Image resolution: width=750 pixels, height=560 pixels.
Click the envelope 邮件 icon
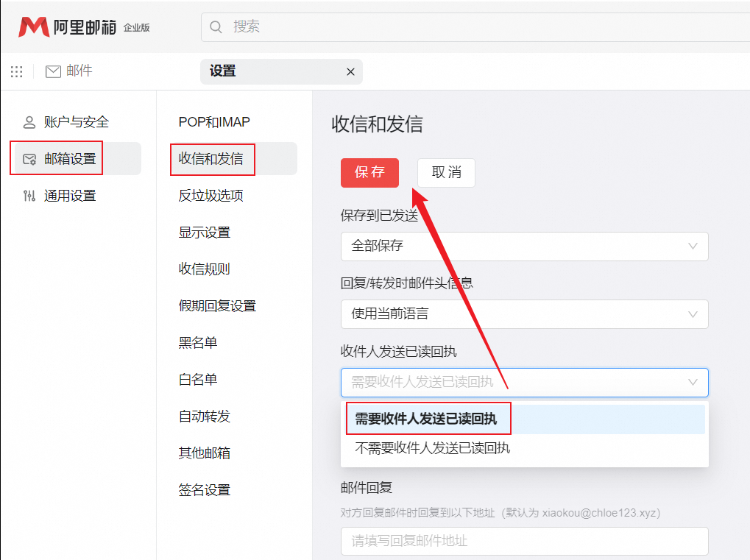pyautogui.click(x=53, y=71)
